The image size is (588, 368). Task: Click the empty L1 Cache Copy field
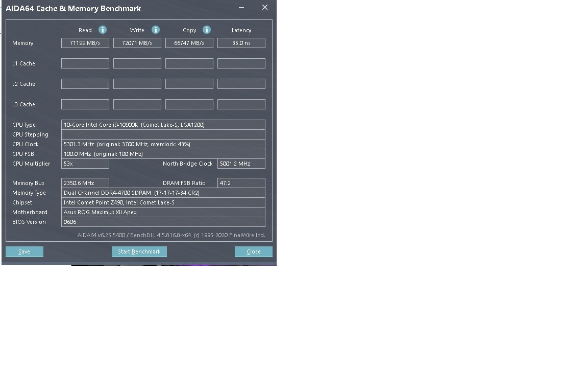(x=189, y=63)
